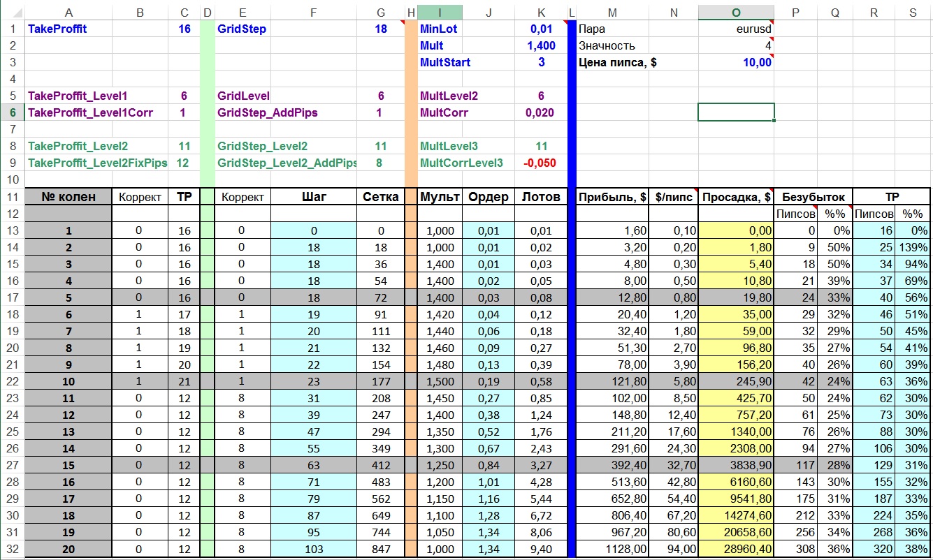Click the step value 103
933x560 pixels.
(x=313, y=549)
